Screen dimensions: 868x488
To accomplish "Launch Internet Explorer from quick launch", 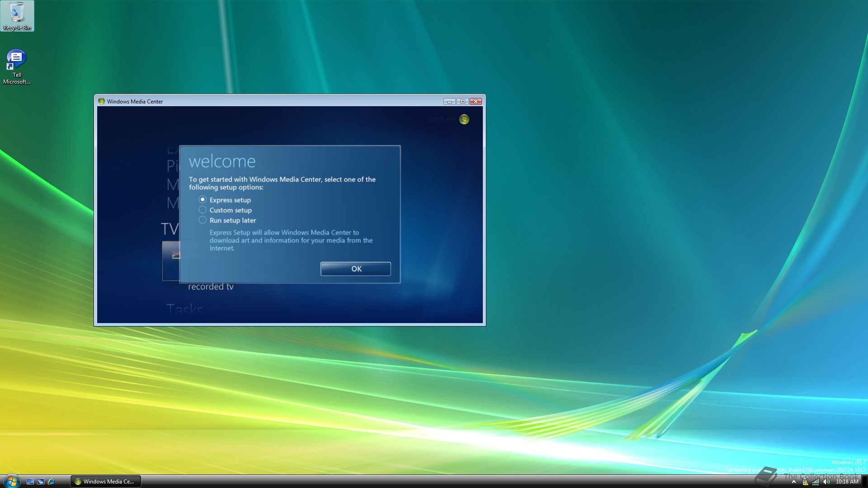I will click(51, 482).
